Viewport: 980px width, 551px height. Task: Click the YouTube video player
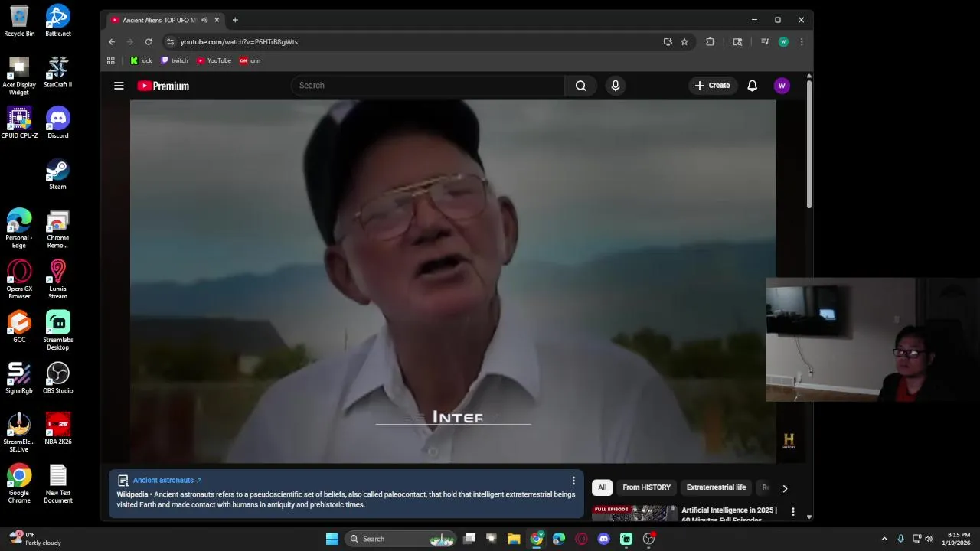(x=452, y=282)
